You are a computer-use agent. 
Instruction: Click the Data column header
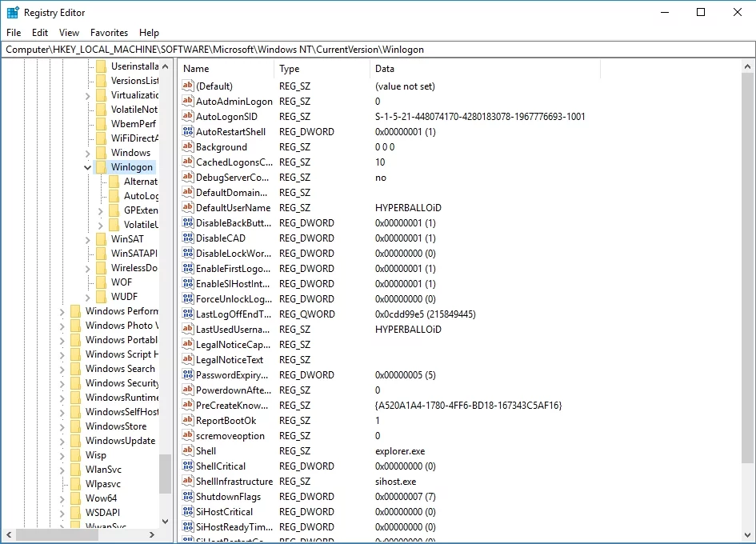484,69
